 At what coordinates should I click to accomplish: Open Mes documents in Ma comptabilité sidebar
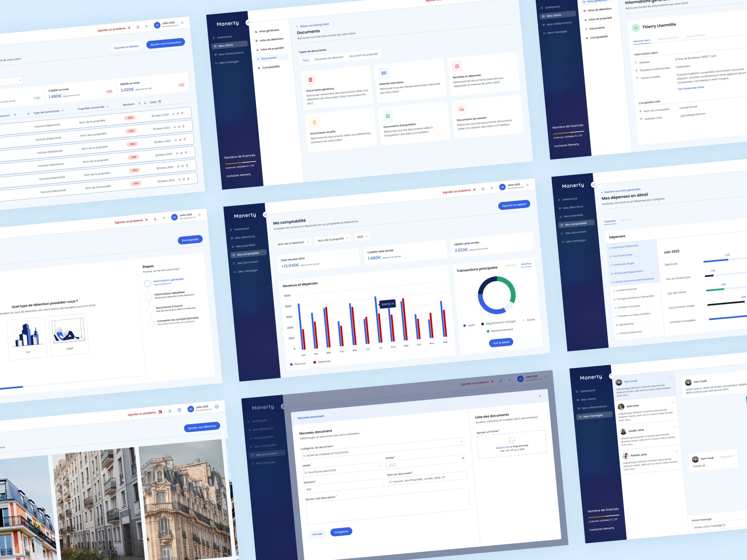tap(248, 262)
